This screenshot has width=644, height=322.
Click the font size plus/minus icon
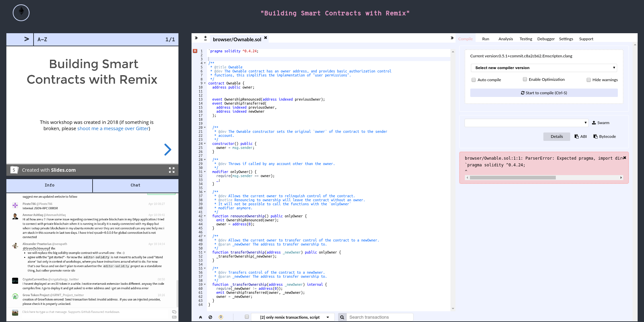pos(205,38)
